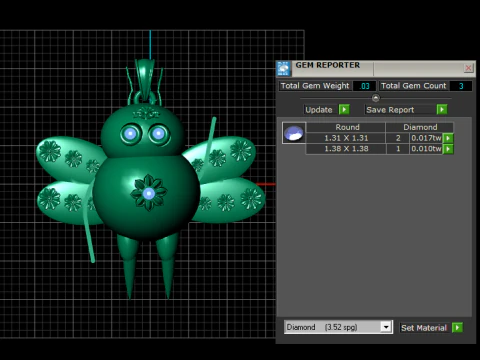This screenshot has width=480, height=360.
Task: Click the green arrow next to Update
Action: (344, 109)
